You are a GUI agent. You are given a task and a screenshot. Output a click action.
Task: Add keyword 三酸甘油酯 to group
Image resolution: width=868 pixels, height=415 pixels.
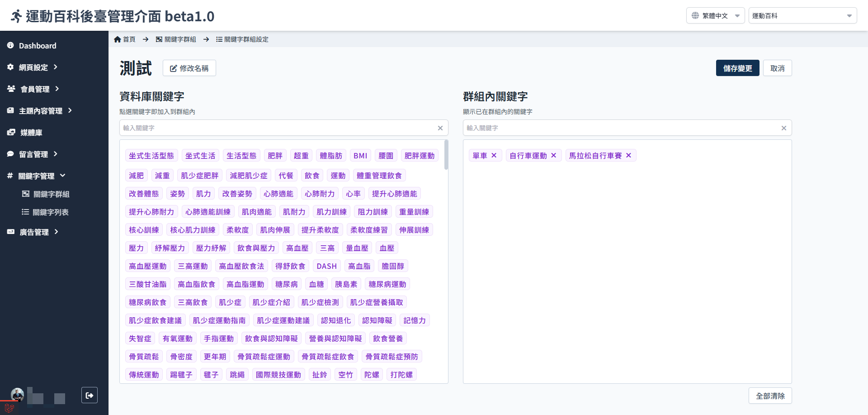(147, 284)
